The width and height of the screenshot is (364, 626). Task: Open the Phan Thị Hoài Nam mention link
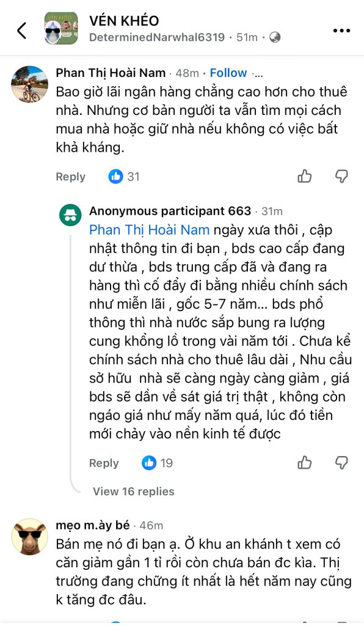pos(149,230)
